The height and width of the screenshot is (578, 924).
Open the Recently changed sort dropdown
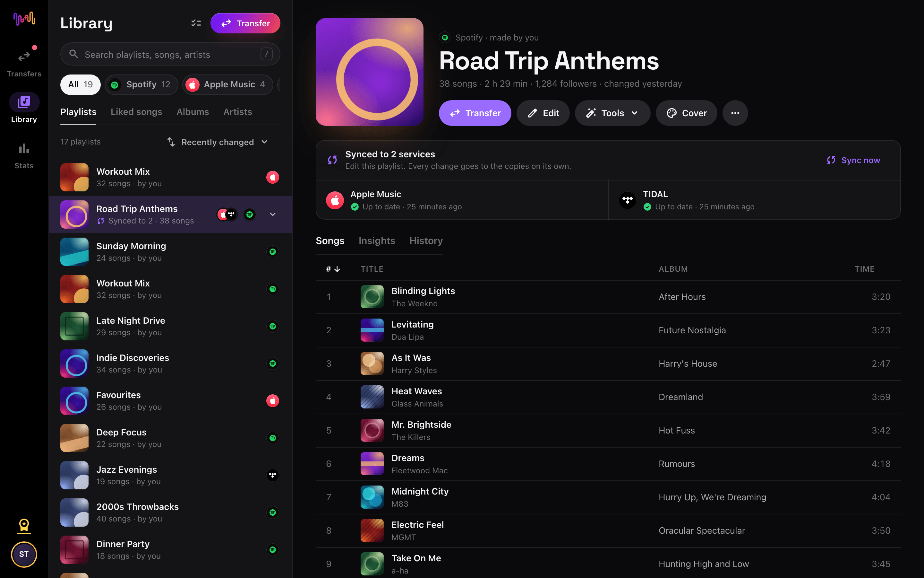point(218,142)
